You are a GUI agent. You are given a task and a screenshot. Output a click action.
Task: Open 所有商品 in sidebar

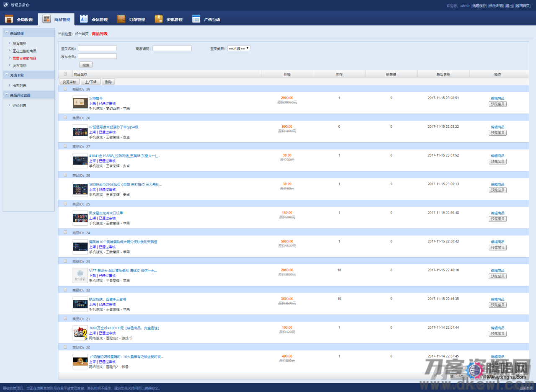pyautogui.click(x=19, y=44)
